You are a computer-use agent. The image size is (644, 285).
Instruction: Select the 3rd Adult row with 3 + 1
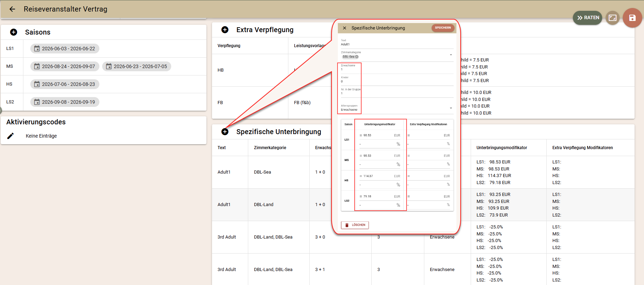point(423,270)
